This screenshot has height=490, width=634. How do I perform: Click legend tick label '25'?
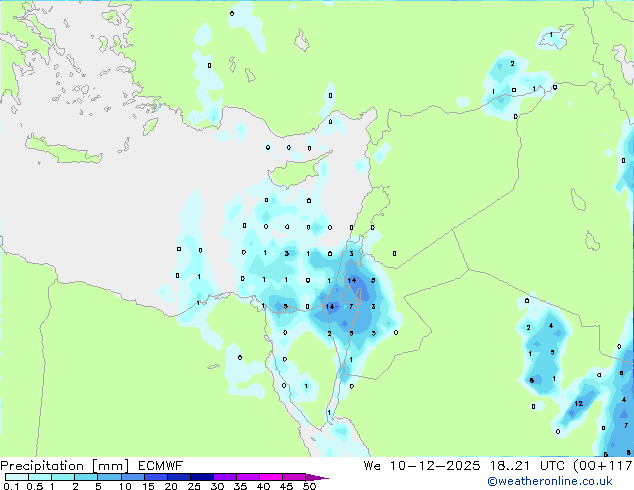[194, 486]
